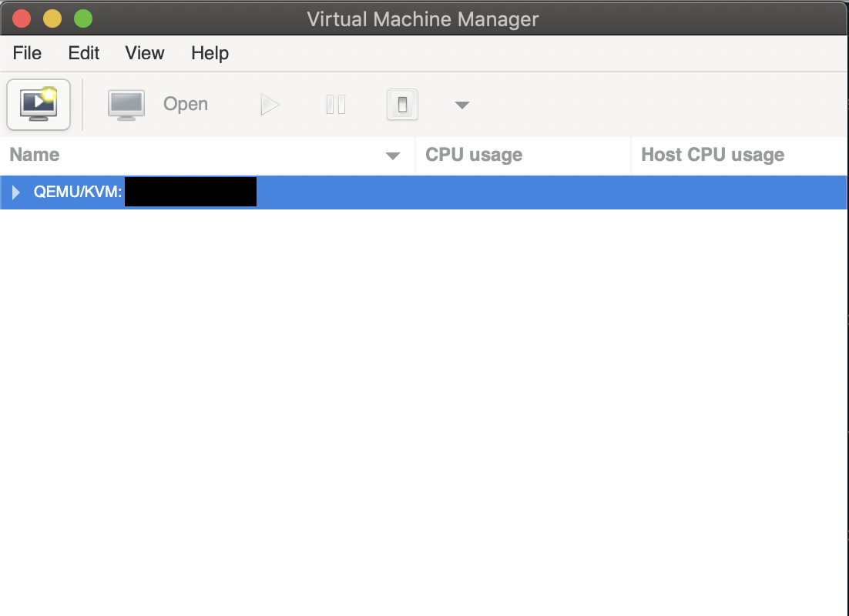Expand the QEMU/KVM connection row
Image resolution: width=849 pixels, height=616 pixels.
click(x=15, y=192)
